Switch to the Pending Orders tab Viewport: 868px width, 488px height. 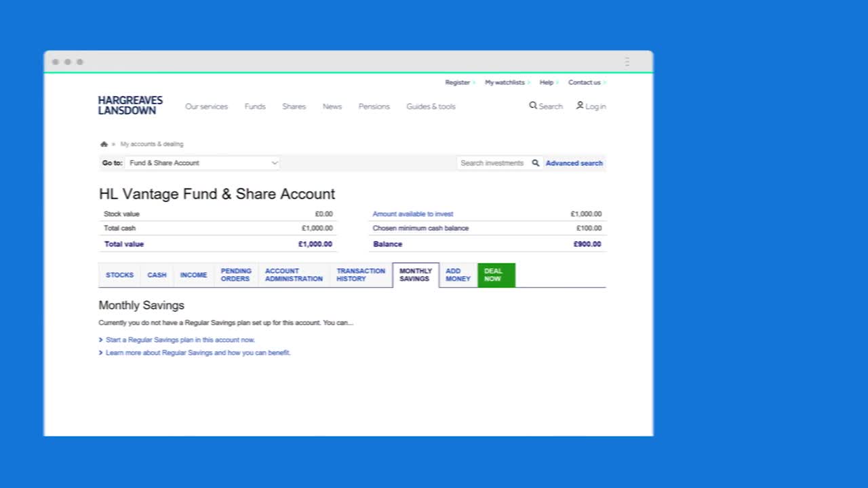click(x=236, y=275)
